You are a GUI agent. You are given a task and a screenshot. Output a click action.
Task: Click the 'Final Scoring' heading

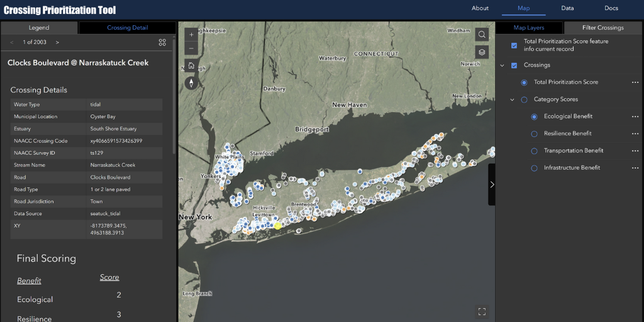(47, 258)
